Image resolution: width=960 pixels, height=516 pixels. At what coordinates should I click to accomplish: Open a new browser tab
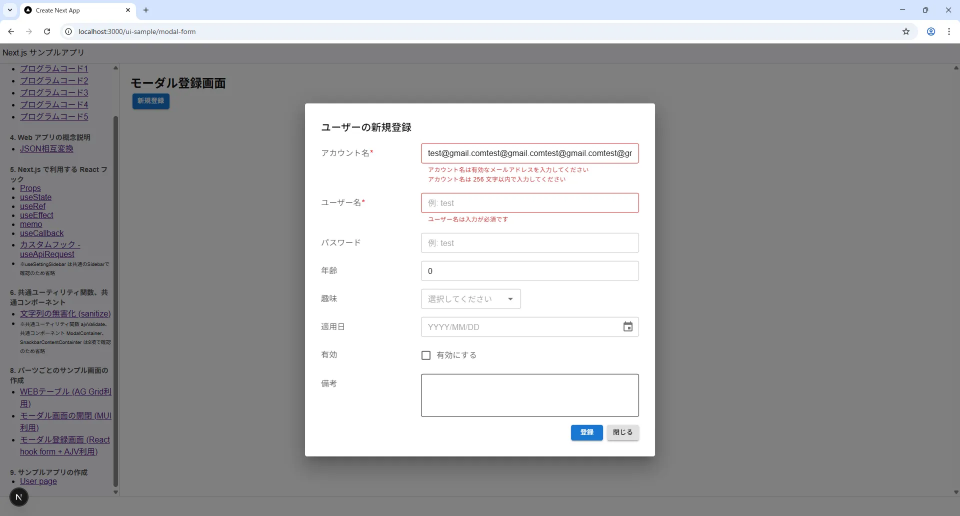[x=146, y=10]
